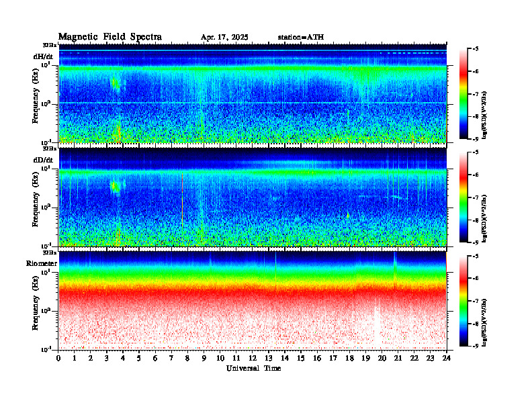Click the "-8" tick on Riometer color bar
The width and height of the screenshot is (532, 411).
pyautogui.click(x=476, y=324)
